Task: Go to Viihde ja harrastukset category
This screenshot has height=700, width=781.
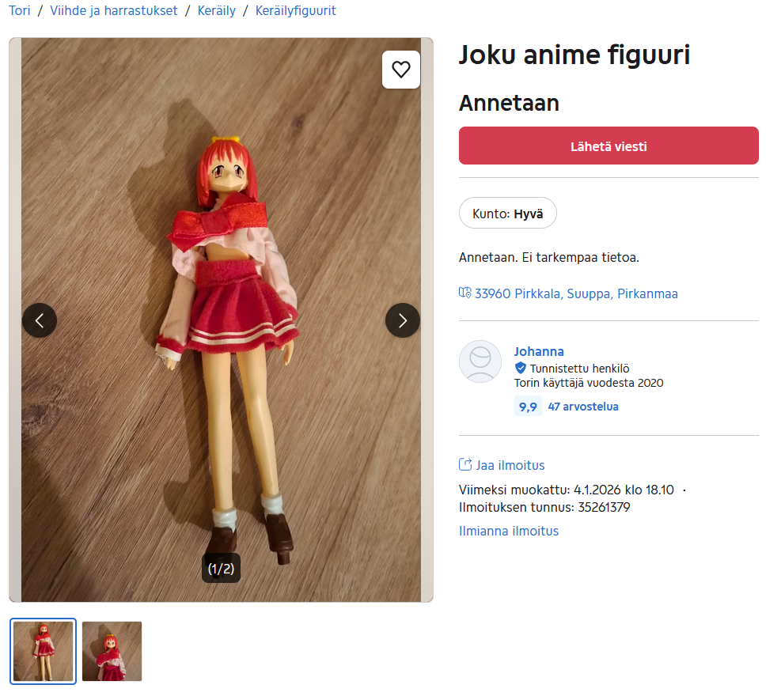Action: [x=114, y=10]
